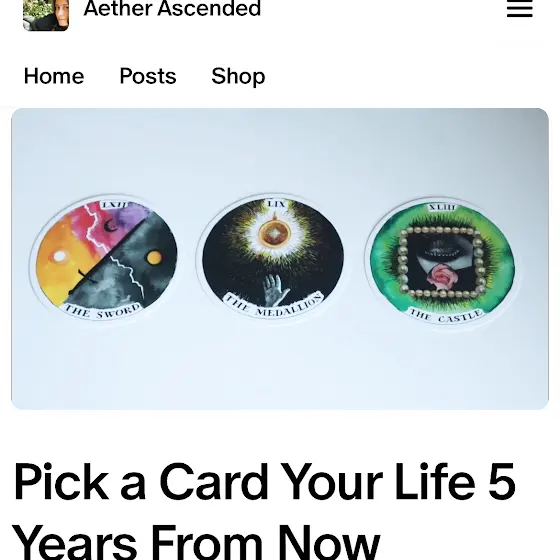Go to the Home tab
The height and width of the screenshot is (560, 560).
click(54, 76)
